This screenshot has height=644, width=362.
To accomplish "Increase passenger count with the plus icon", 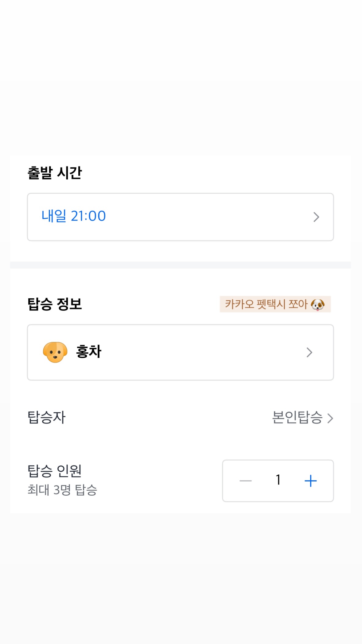I will 310,481.
